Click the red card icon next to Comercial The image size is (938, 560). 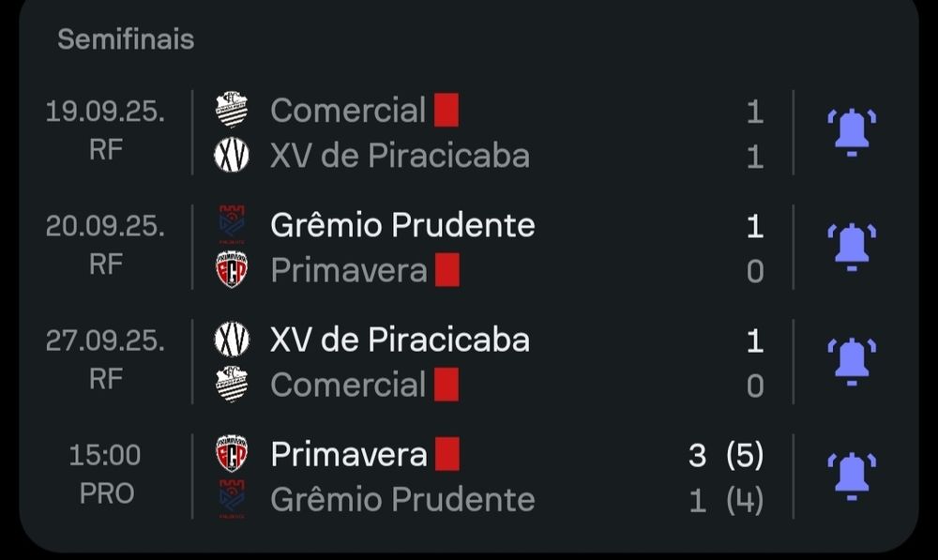pyautogui.click(x=447, y=110)
